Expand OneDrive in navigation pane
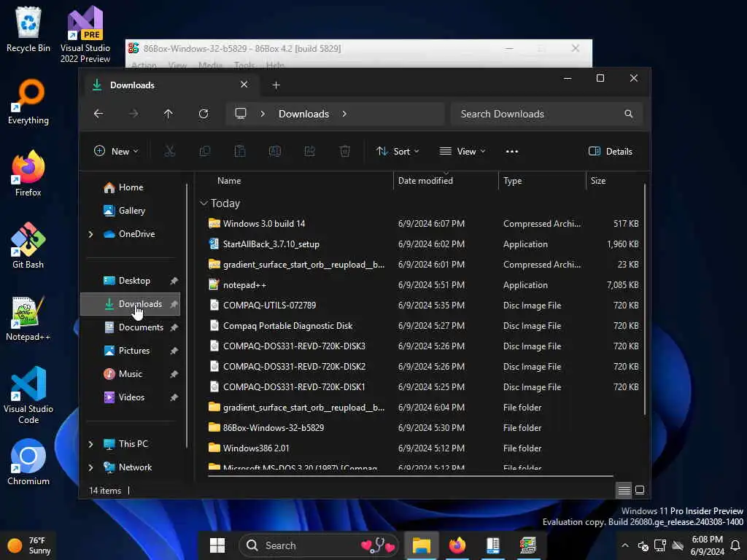Viewport: 747px width, 560px height. coord(90,234)
